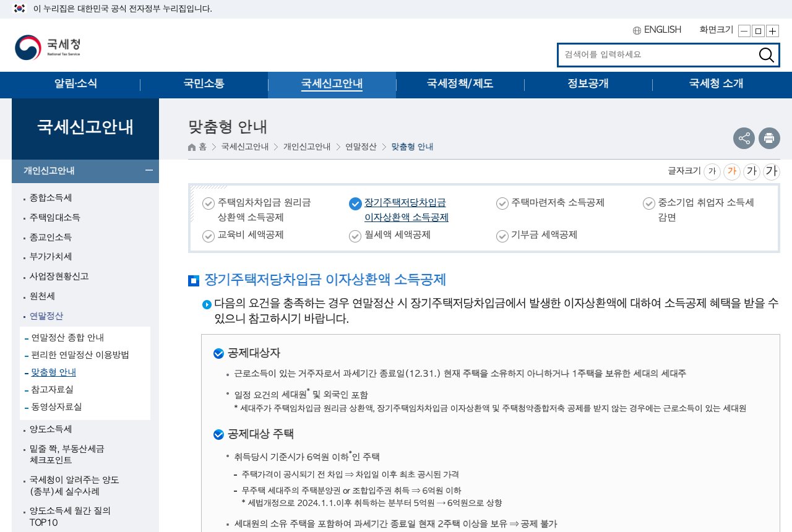Go to home via breadcrumb house icon
The height and width of the screenshot is (532, 792).
(197, 147)
